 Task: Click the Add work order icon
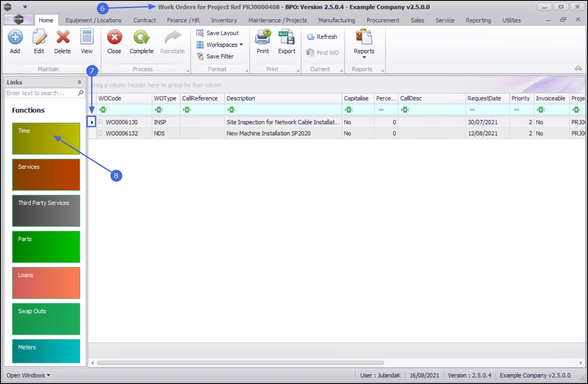tap(15, 37)
